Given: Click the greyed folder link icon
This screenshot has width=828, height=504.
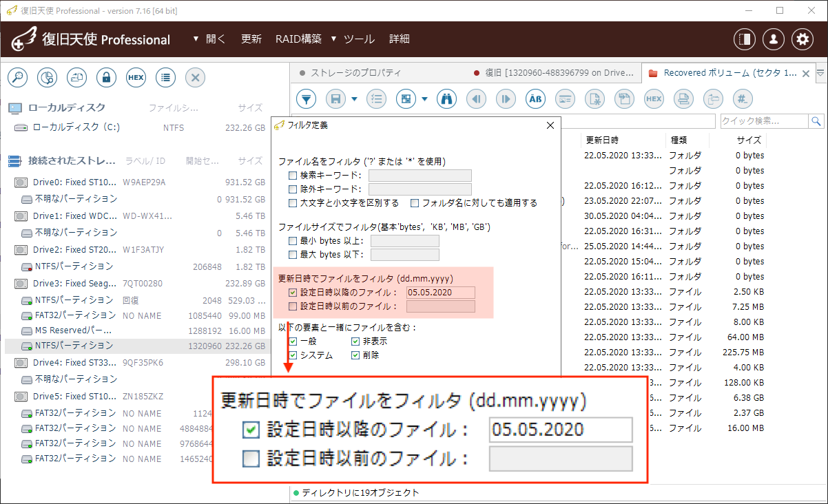Looking at the screenshot, I should click(x=713, y=99).
